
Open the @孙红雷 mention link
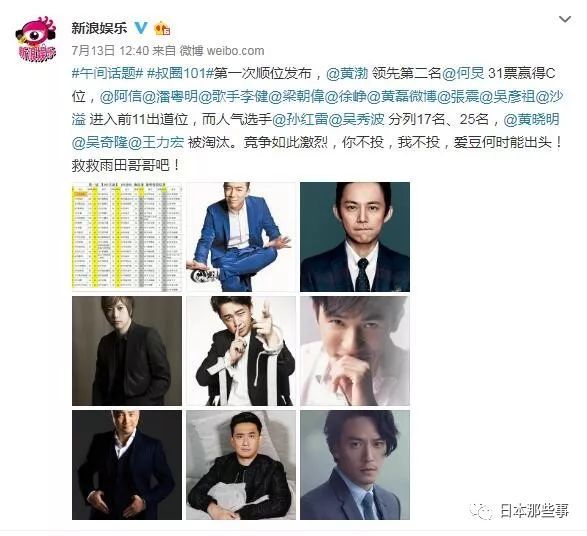(x=300, y=120)
